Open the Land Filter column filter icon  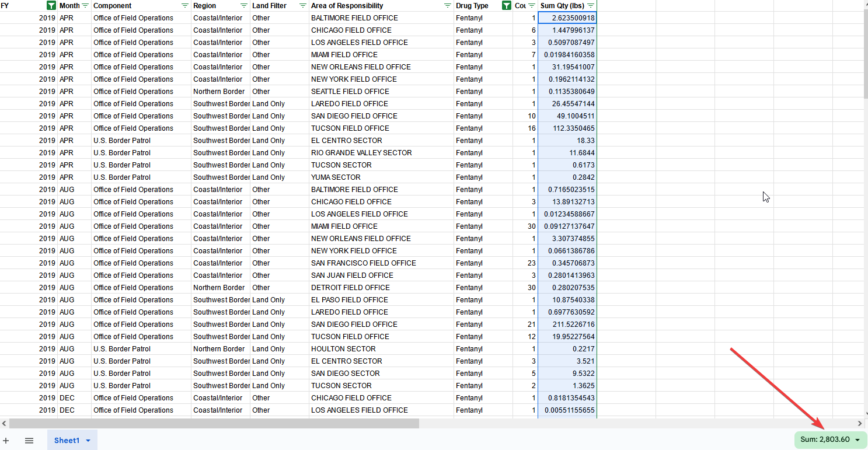coord(303,5)
